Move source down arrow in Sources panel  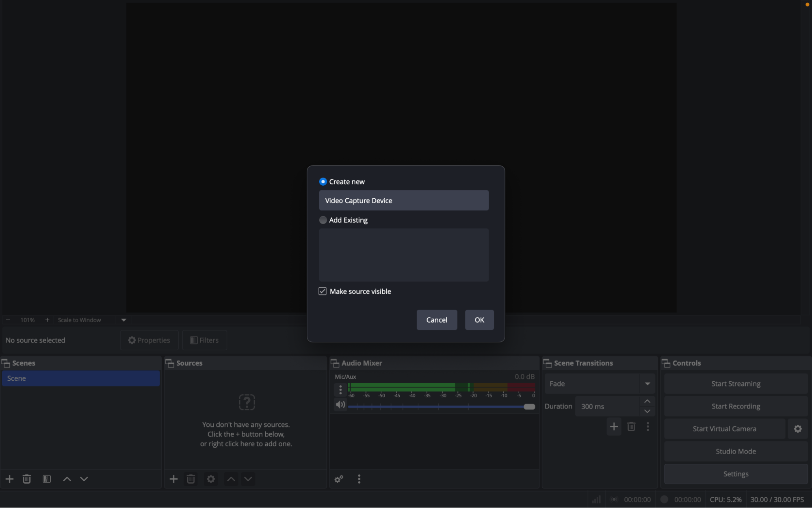tap(248, 479)
